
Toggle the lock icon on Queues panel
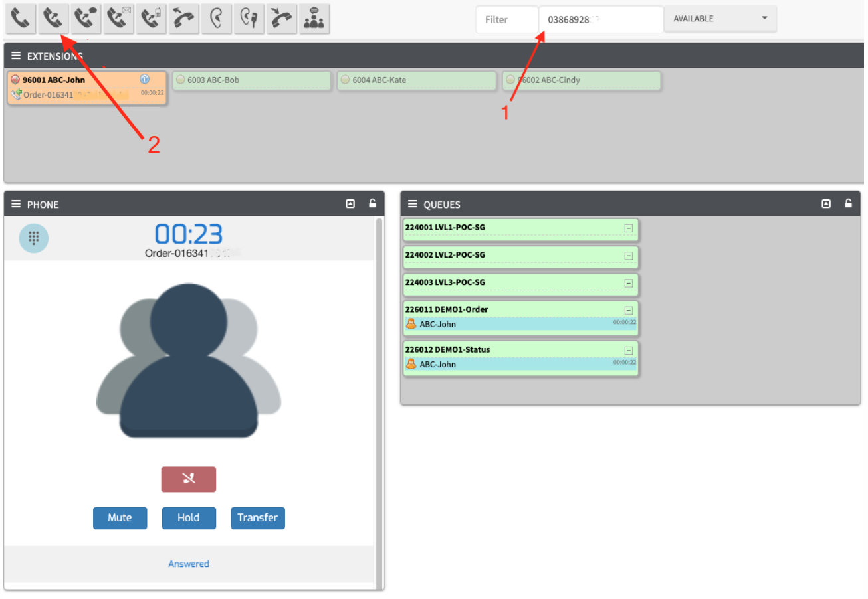click(x=848, y=204)
